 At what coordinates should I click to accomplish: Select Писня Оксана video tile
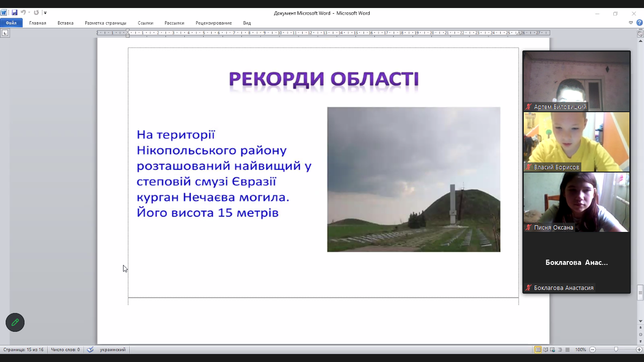tap(577, 202)
